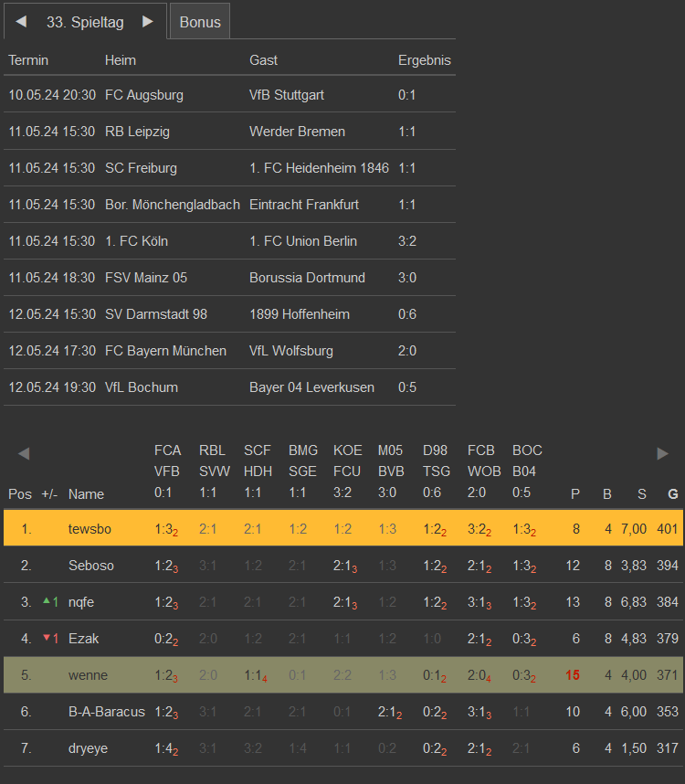Go to next matchday with right arrow
Image resolution: width=685 pixels, height=784 pixels.
[148, 22]
